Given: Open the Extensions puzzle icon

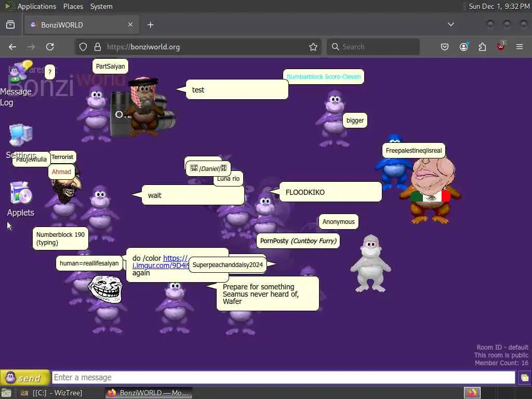Looking at the screenshot, I should (482, 47).
